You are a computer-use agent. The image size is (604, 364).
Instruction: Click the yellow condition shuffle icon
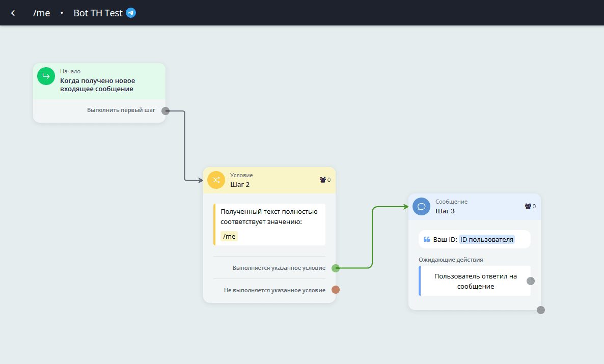216,180
